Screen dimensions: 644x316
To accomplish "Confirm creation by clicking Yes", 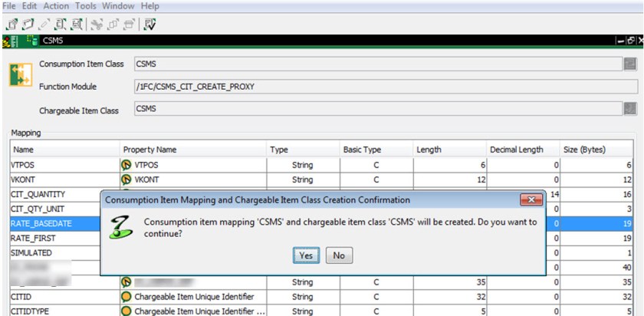I will [x=305, y=256].
